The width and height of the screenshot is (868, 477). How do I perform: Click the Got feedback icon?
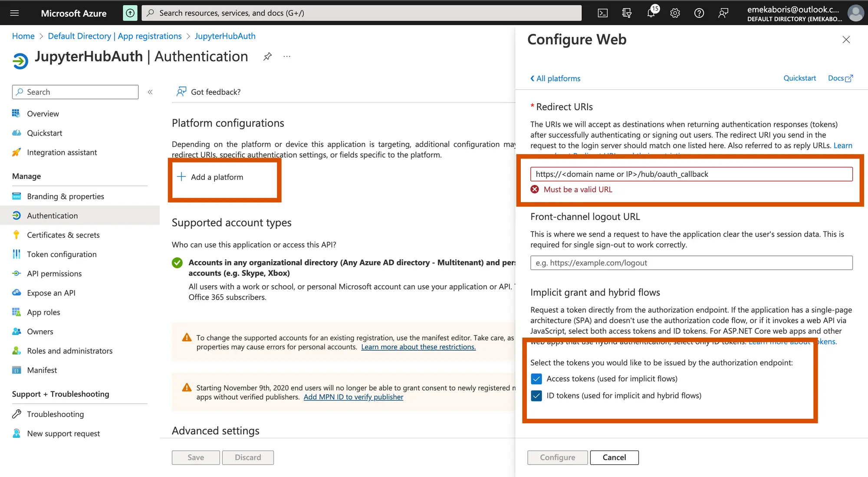181,92
